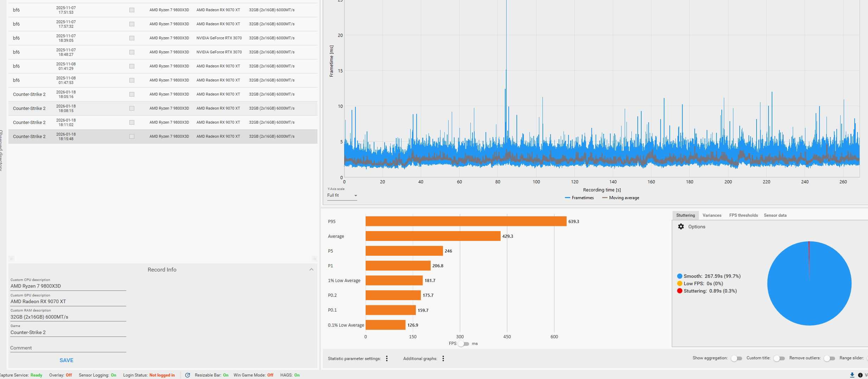Switch to the Variances tab
Screen dimensions: 868x379
tap(712, 215)
